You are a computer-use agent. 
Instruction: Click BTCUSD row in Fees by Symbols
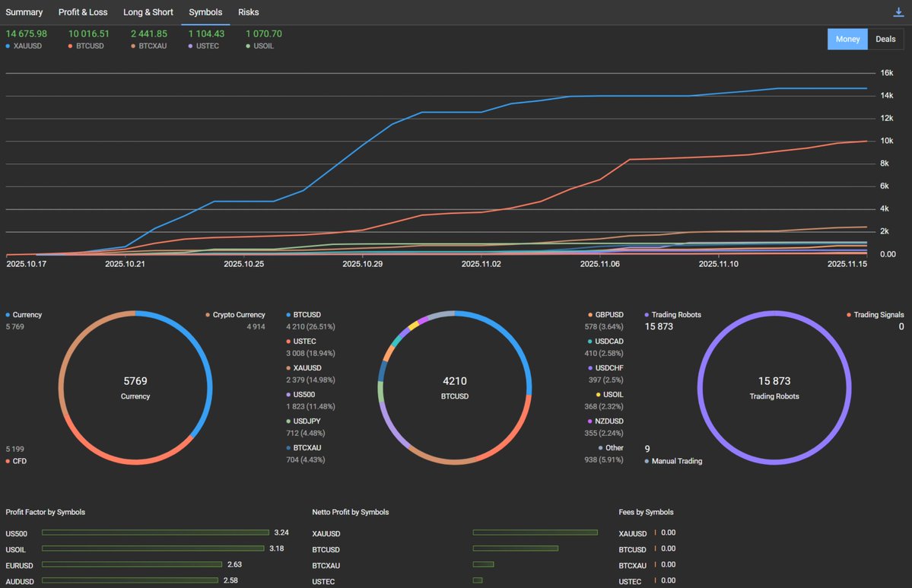[x=647, y=549]
